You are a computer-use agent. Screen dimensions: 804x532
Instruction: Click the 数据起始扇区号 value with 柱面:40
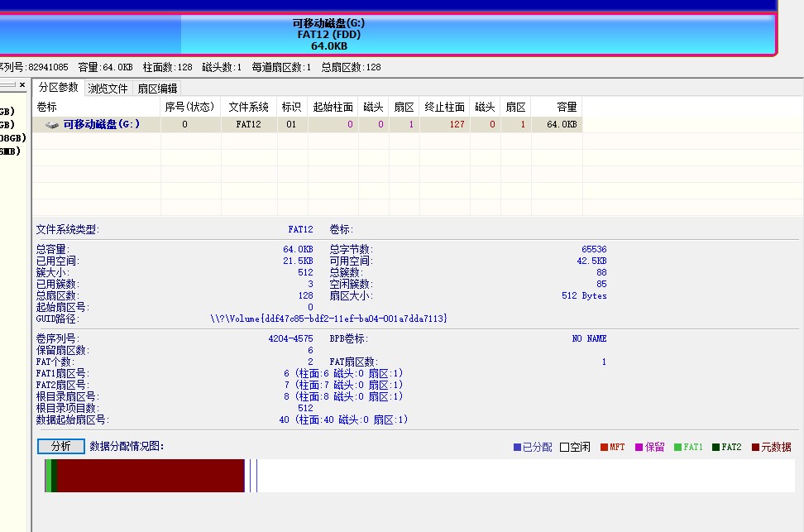(x=343, y=419)
